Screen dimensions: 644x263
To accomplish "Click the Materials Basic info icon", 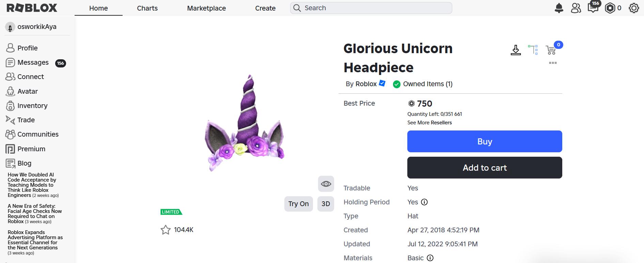I will (430, 258).
